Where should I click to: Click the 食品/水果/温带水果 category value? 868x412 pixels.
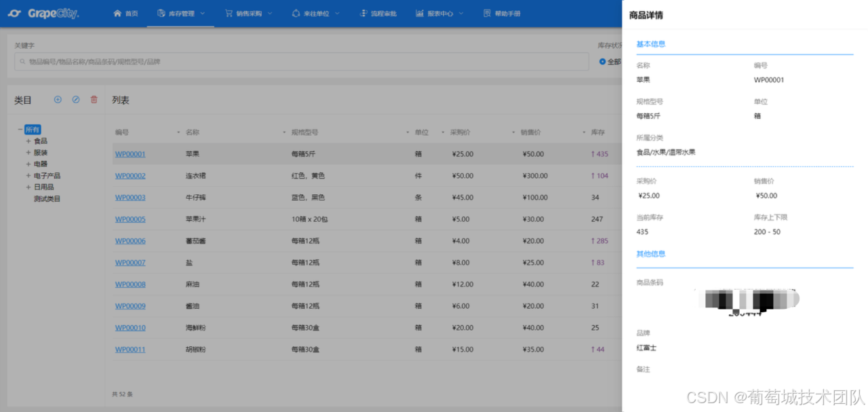pyautogui.click(x=665, y=152)
